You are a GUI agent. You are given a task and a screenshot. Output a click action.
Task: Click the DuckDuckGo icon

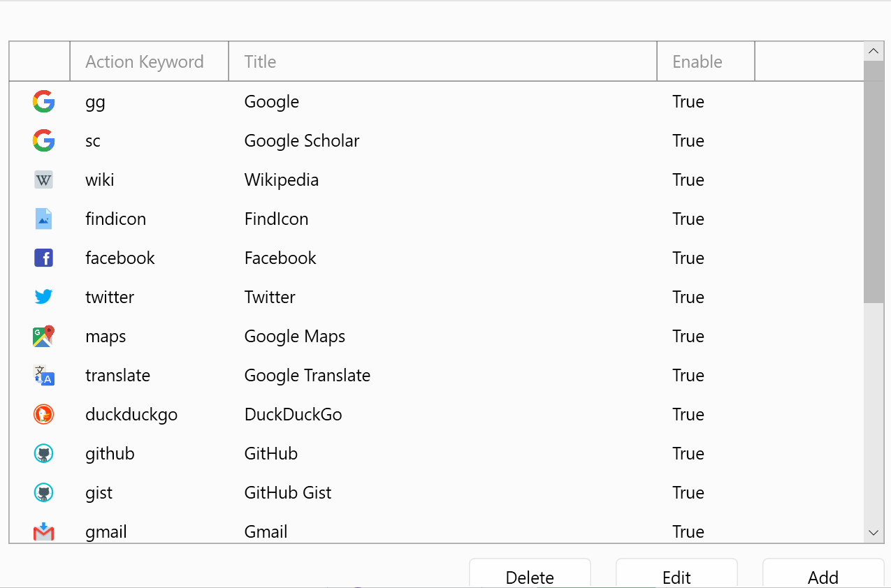[43, 414]
